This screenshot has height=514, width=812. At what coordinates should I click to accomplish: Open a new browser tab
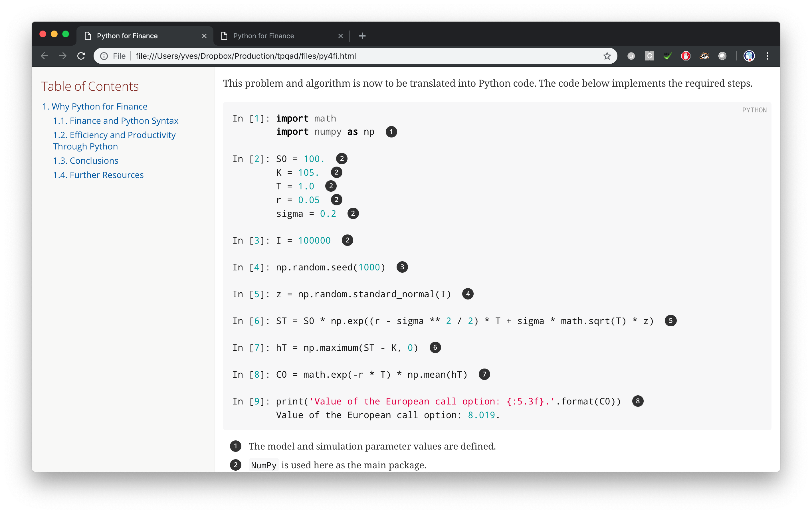coord(362,36)
